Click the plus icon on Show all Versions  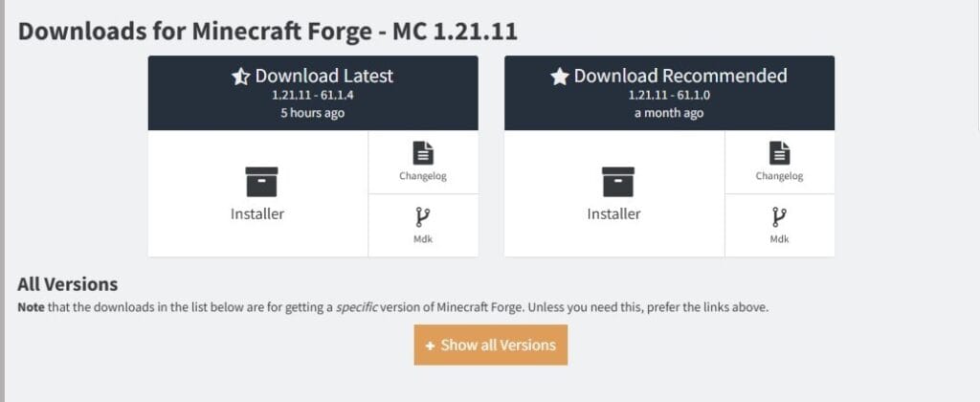[x=430, y=345]
